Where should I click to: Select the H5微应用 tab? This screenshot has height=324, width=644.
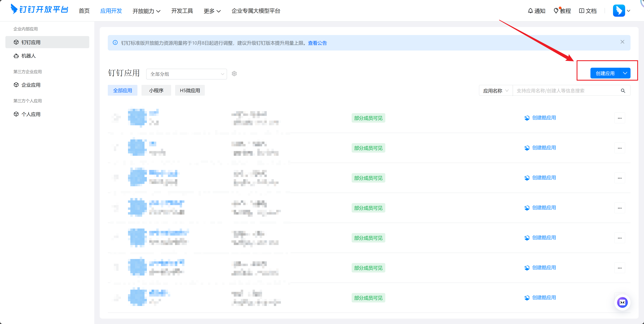190,90
